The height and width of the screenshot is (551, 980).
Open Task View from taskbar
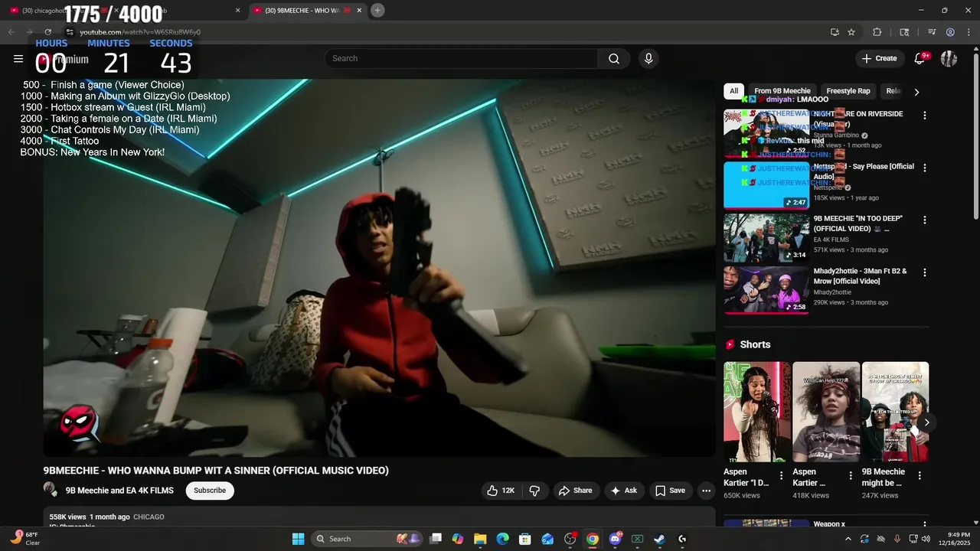coord(436,539)
